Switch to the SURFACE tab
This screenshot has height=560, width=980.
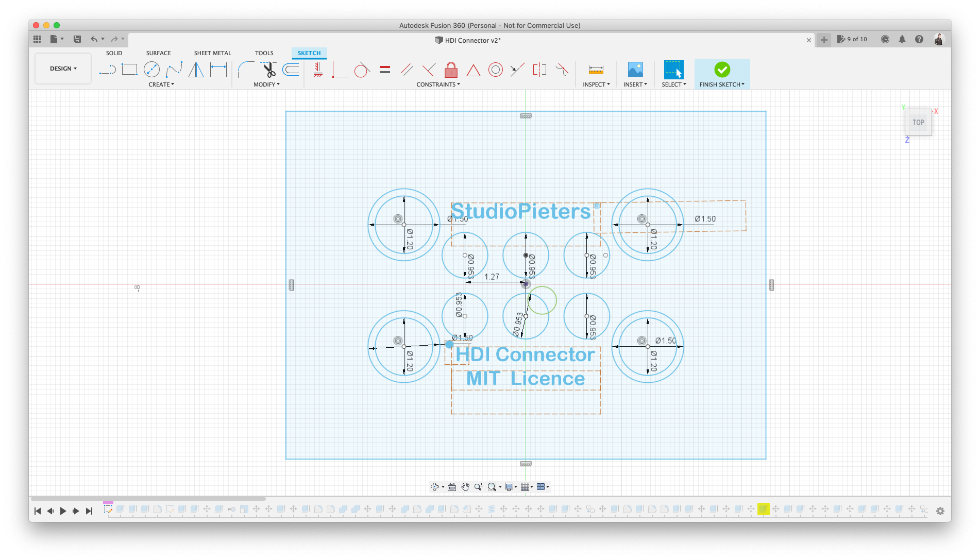(x=158, y=53)
